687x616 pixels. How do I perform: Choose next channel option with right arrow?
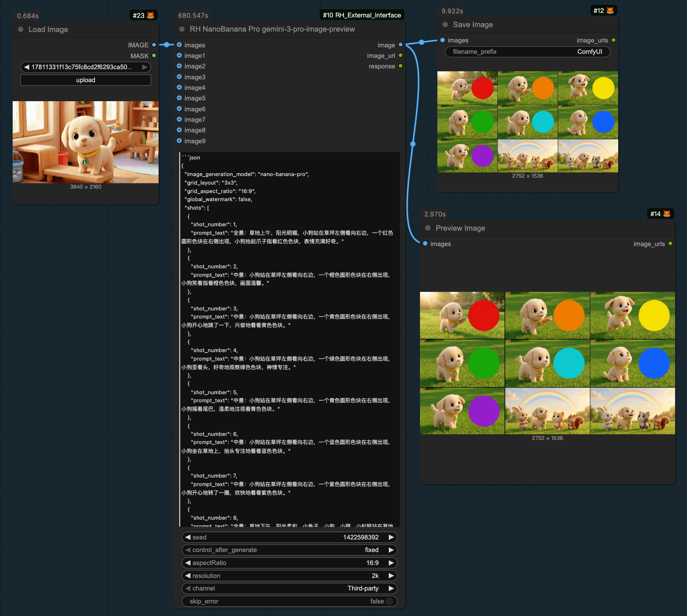(391, 588)
